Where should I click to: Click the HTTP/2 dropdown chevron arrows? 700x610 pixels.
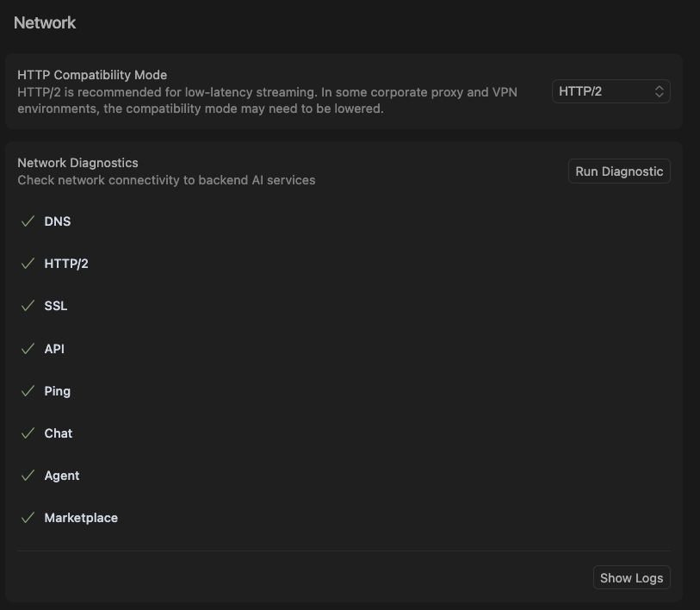(660, 91)
